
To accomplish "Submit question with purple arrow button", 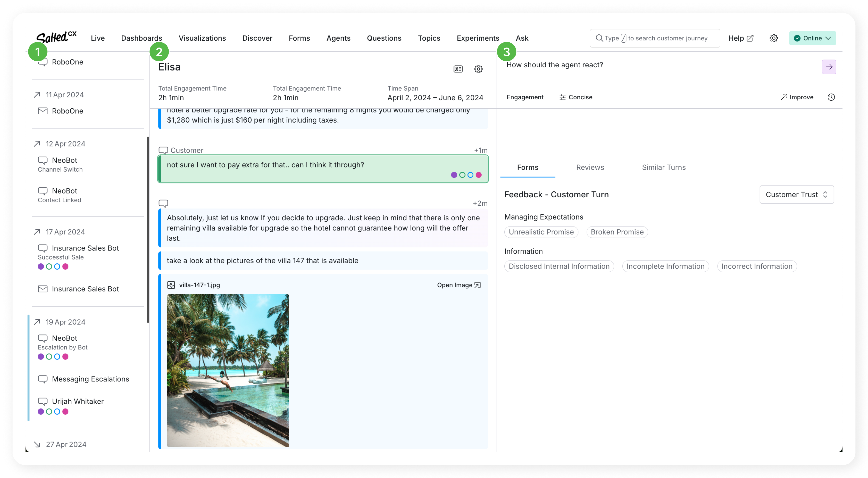I will [x=829, y=67].
